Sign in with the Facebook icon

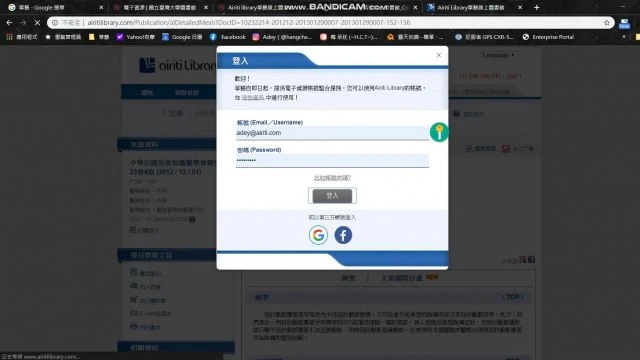click(x=343, y=235)
